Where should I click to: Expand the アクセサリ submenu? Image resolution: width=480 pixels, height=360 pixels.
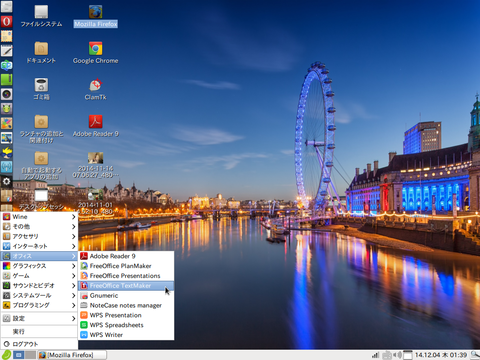click(39, 236)
